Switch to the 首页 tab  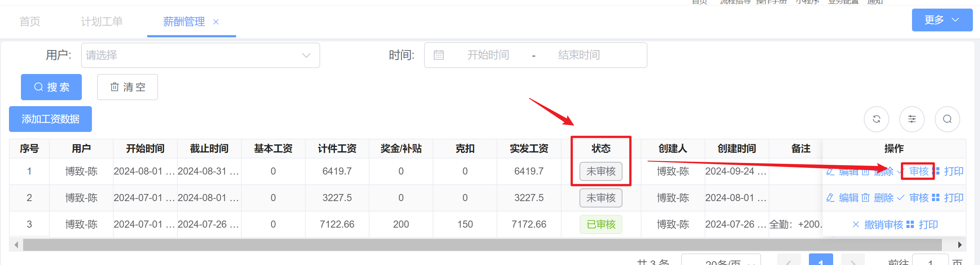pos(30,22)
